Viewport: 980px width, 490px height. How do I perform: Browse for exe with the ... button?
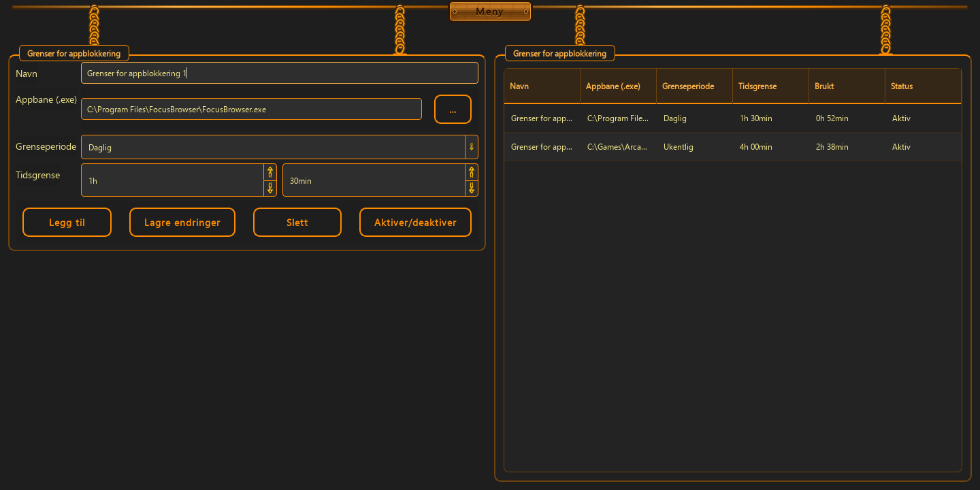point(453,109)
